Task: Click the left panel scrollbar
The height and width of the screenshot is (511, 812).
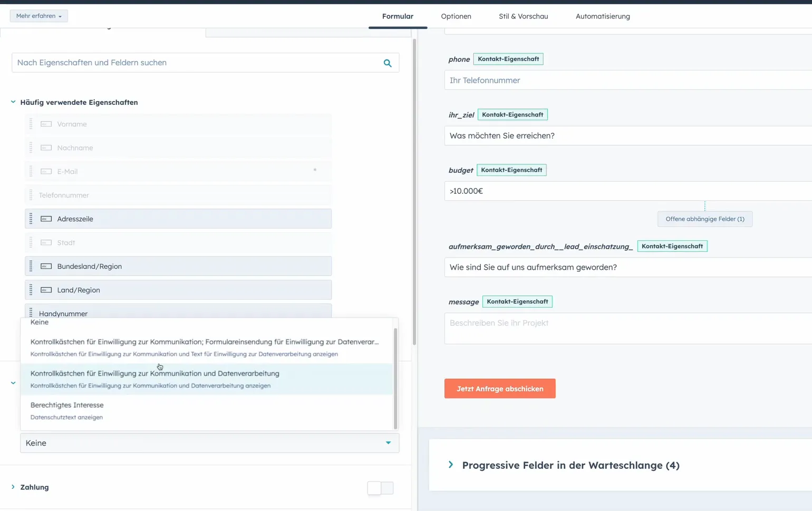Action: [414, 192]
